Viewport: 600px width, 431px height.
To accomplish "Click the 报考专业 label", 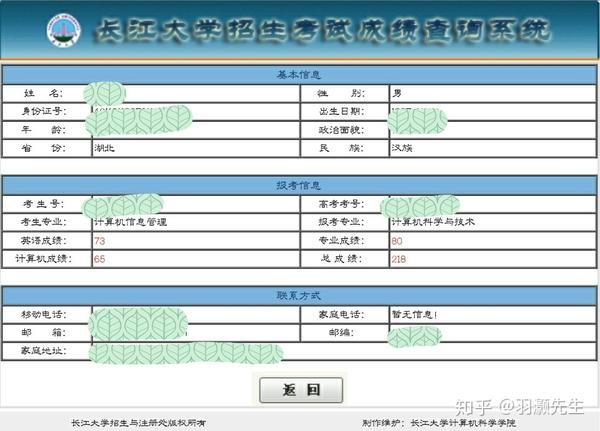I will (x=341, y=222).
